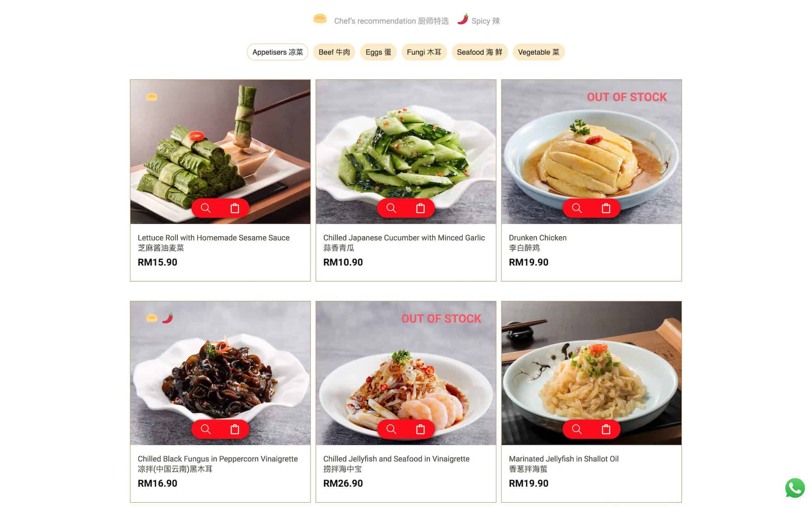The height and width of the screenshot is (508, 812).
Task: Open Vegetable 菜 category
Action: pyautogui.click(x=538, y=52)
